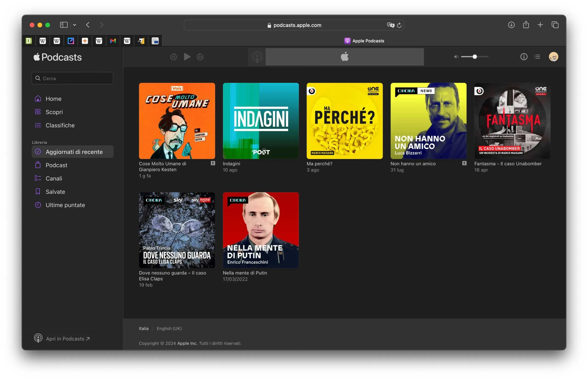
Task: Open the Apple Inc. footer link
Action: pos(187,343)
